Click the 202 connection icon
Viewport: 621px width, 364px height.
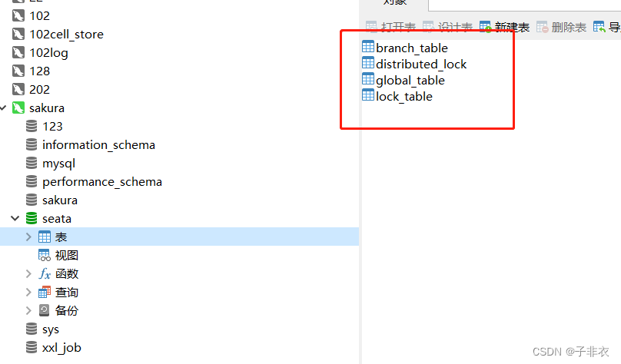tap(18, 89)
